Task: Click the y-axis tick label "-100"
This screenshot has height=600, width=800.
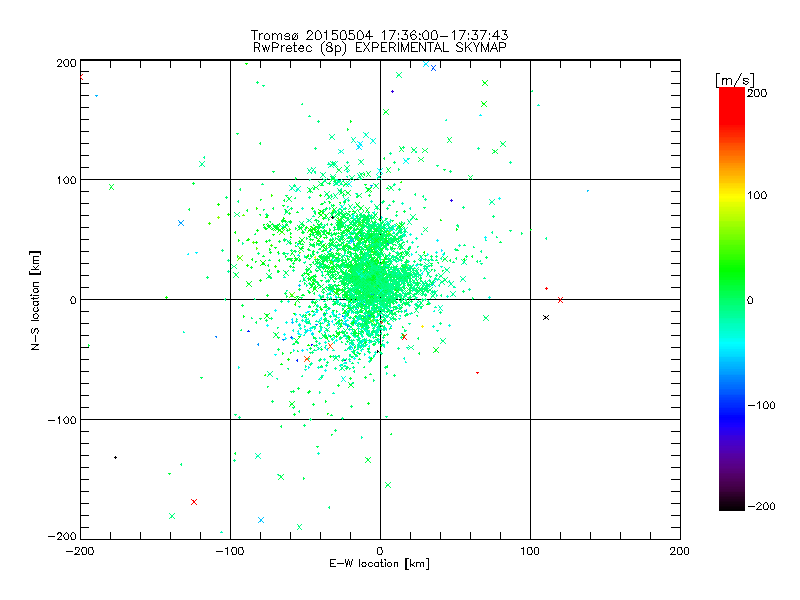Action: coord(62,420)
